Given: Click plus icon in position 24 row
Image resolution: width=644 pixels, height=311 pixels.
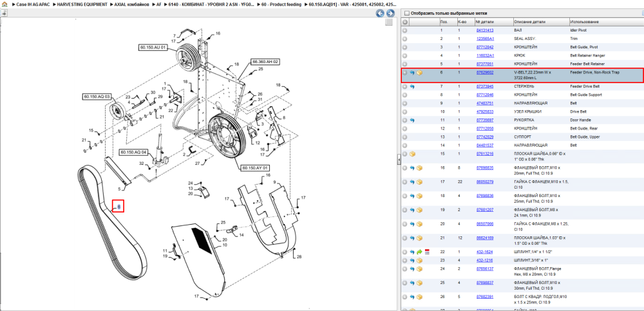Looking at the screenshot, I should pos(405,269).
